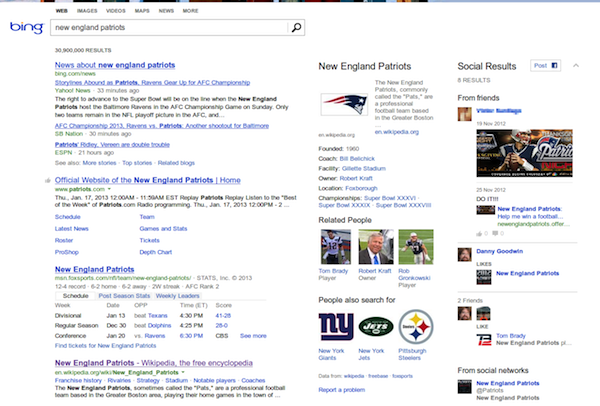Select the MAPS tab
Viewport: 600px width, 406px height.
pyautogui.click(x=142, y=11)
